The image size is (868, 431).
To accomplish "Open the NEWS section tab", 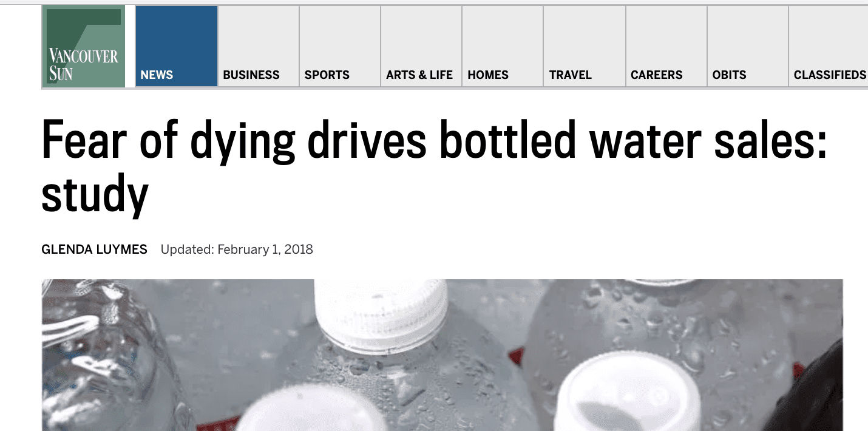I will [x=177, y=46].
